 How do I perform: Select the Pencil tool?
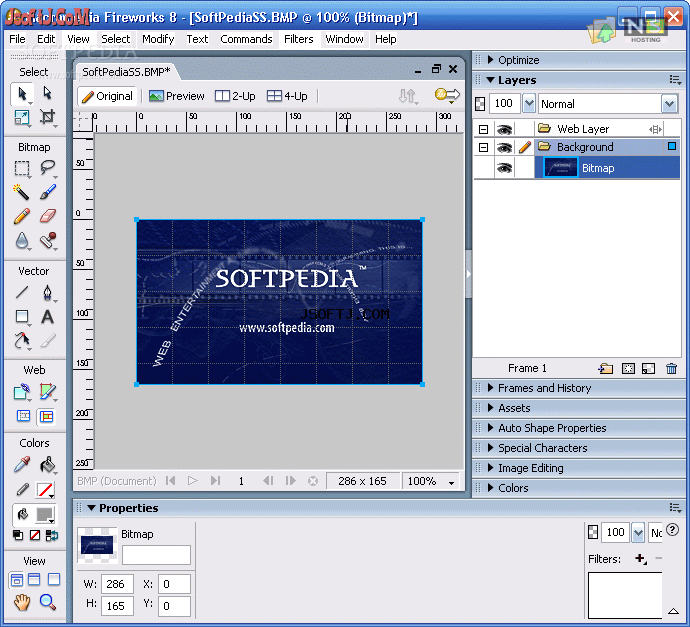coord(22,216)
